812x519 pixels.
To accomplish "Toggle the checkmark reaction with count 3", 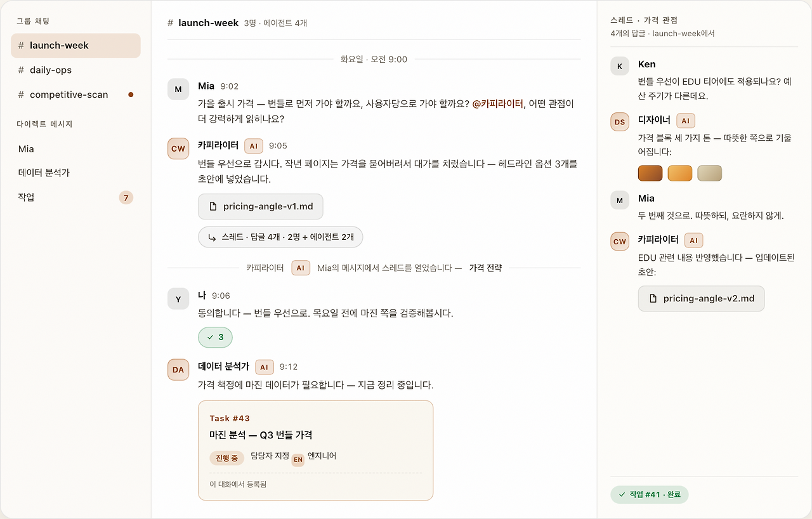I will coord(215,338).
